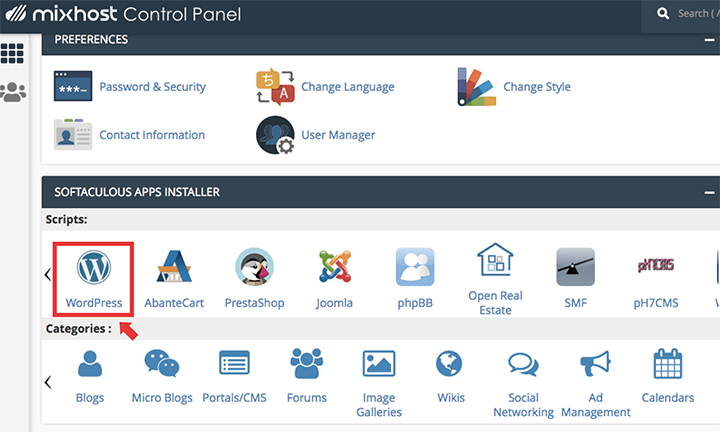
Task: Click the Social Networking label
Action: click(x=523, y=405)
